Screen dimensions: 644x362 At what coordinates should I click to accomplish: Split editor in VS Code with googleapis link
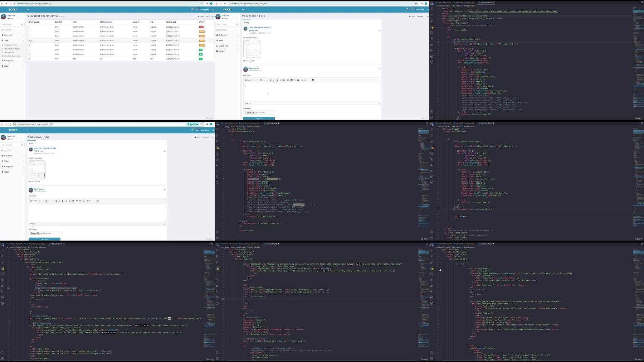[x=641, y=2]
